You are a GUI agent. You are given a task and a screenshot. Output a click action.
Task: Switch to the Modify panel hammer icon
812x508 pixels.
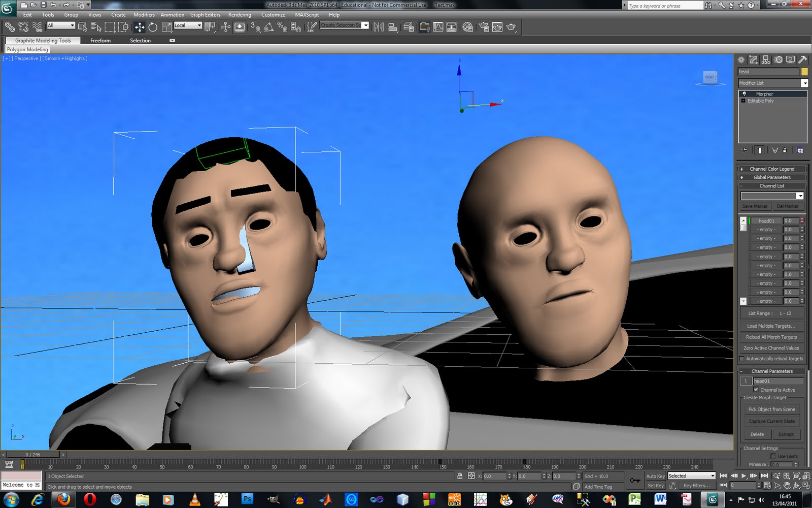coord(753,59)
